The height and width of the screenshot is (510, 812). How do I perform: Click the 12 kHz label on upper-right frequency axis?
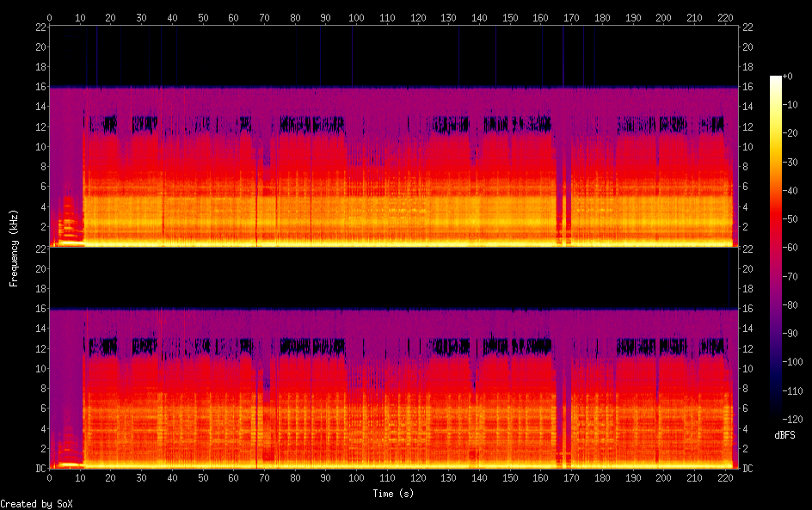click(x=747, y=127)
